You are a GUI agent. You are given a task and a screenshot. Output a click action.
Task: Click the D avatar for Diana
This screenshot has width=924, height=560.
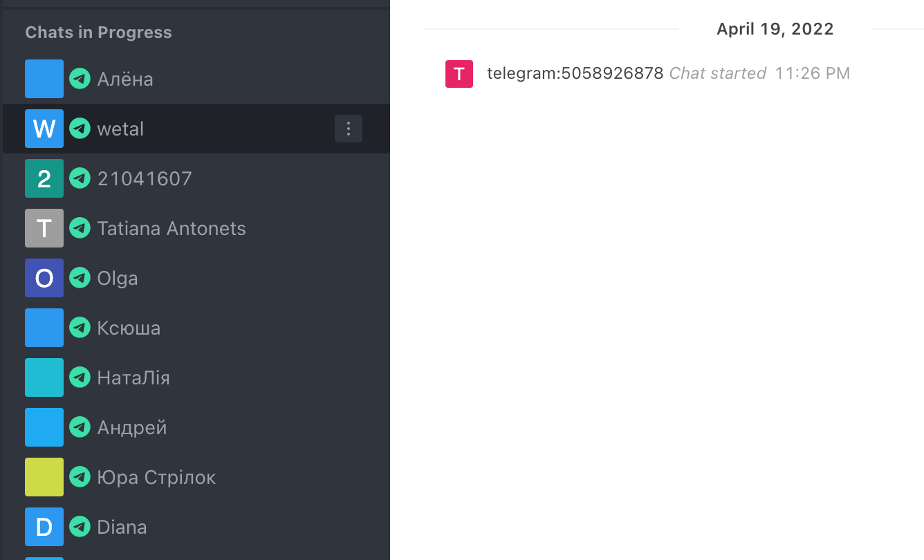point(44,527)
